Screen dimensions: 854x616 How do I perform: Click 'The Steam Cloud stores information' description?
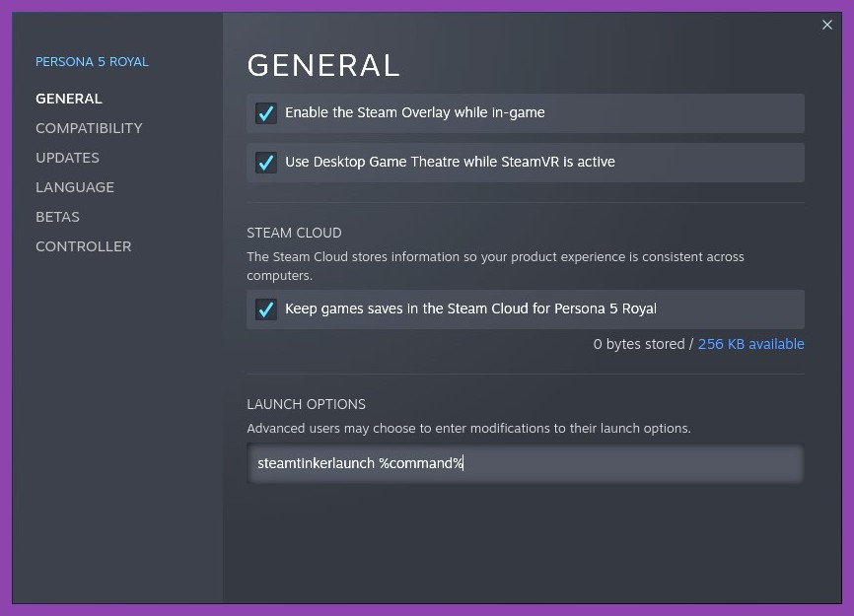[x=495, y=266]
